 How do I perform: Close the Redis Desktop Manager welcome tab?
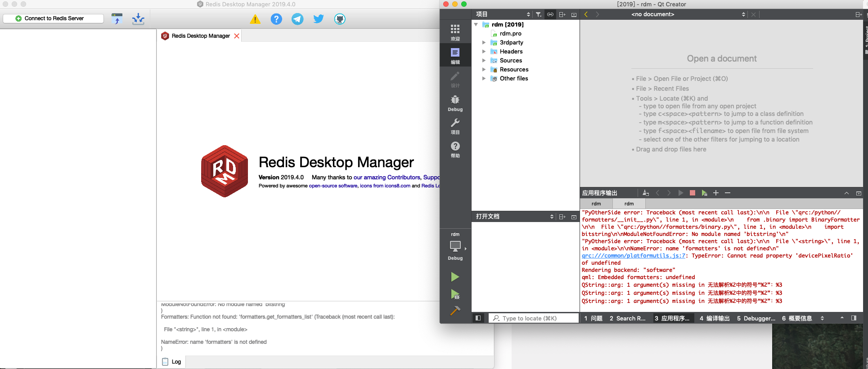tap(237, 36)
